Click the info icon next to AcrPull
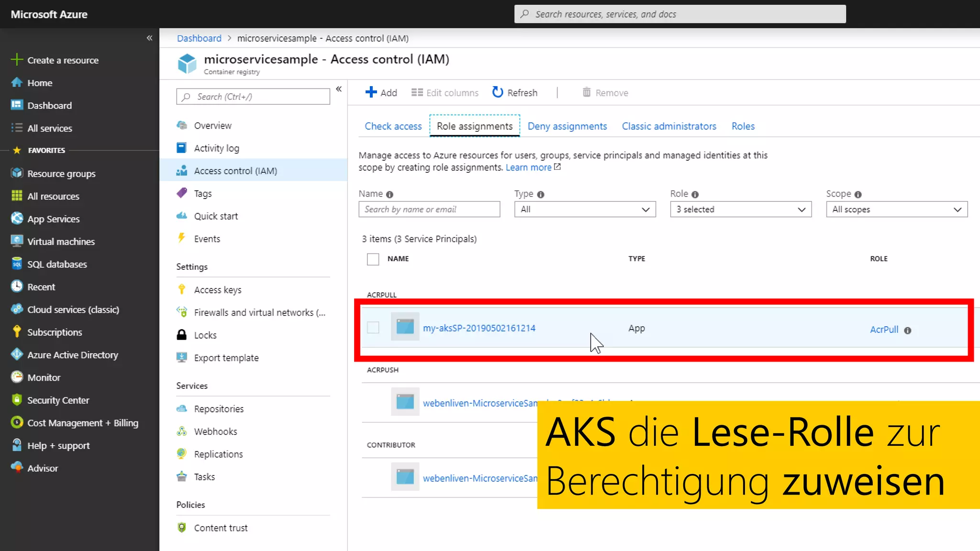 tap(908, 330)
